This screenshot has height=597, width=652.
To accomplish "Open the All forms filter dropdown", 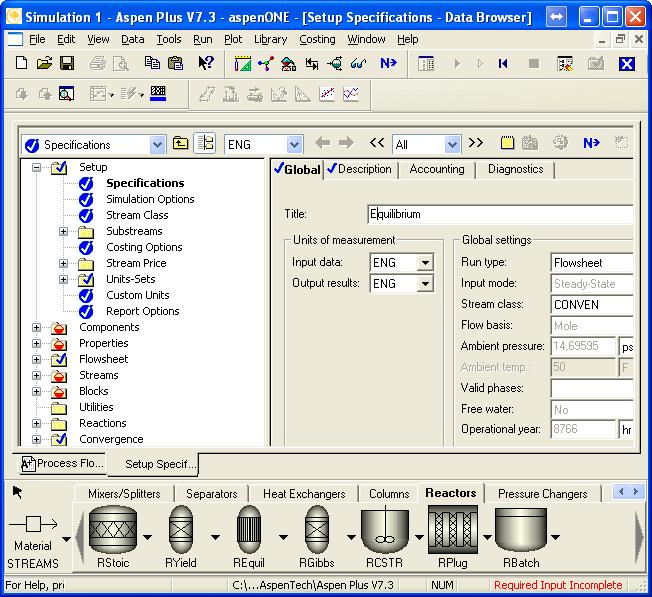I will click(x=452, y=145).
